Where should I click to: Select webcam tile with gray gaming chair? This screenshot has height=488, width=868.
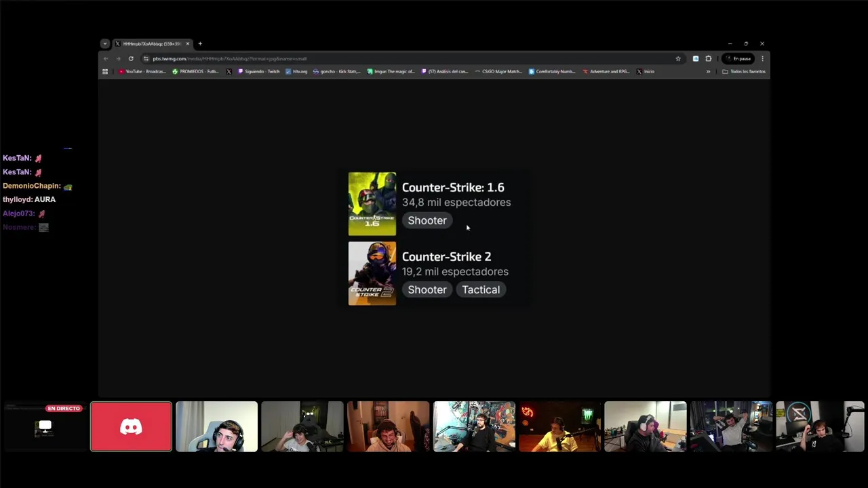click(x=216, y=426)
